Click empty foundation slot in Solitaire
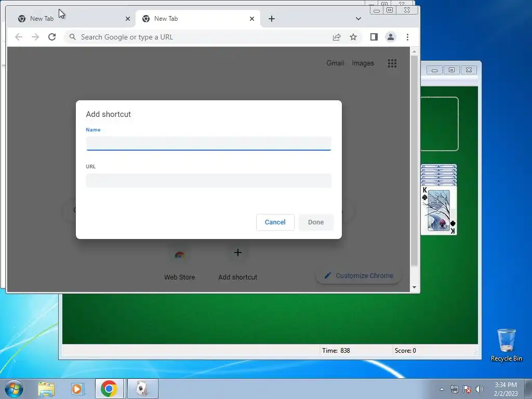 tap(440, 124)
